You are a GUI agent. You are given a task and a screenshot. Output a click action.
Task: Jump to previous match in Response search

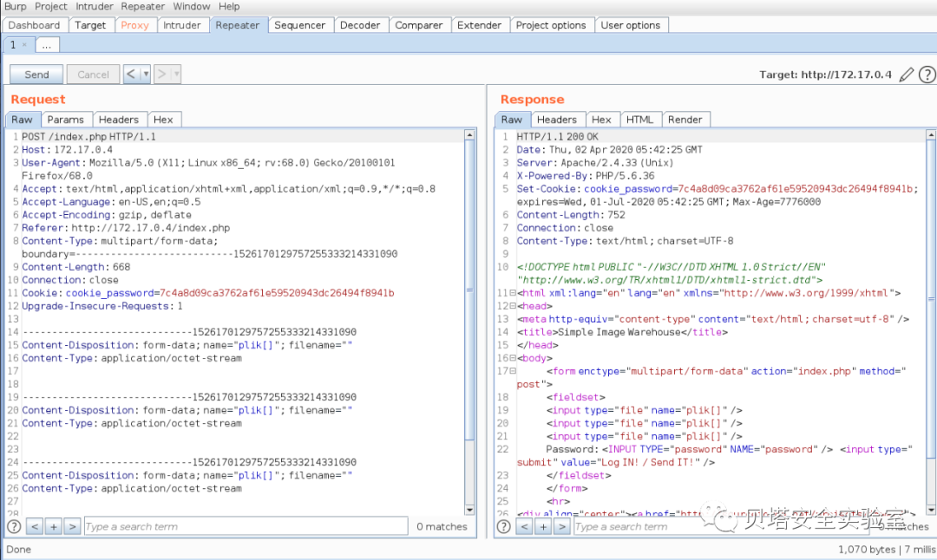[524, 526]
